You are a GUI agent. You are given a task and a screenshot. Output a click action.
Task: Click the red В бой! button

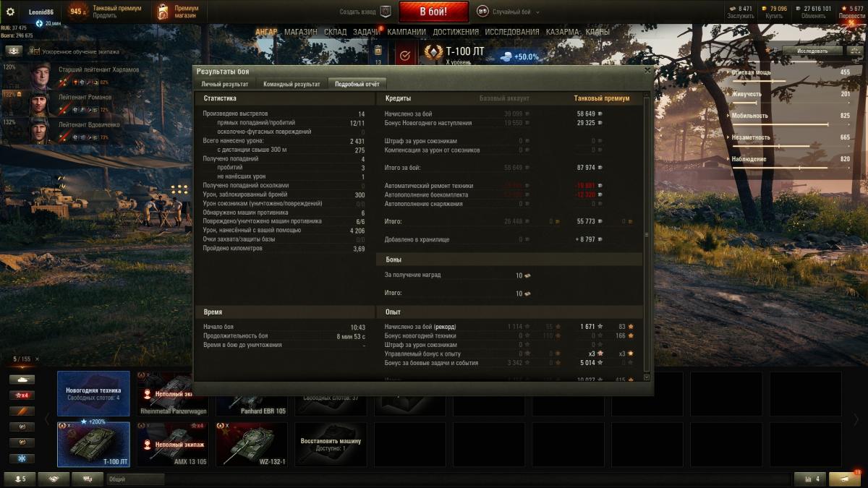(x=433, y=12)
